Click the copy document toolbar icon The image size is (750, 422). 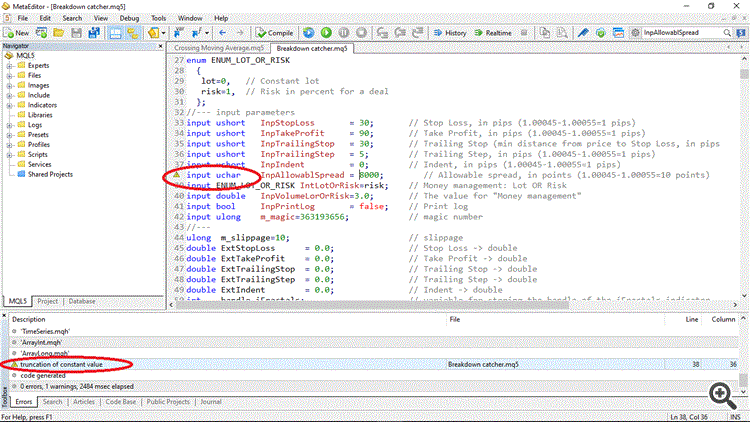(545, 33)
